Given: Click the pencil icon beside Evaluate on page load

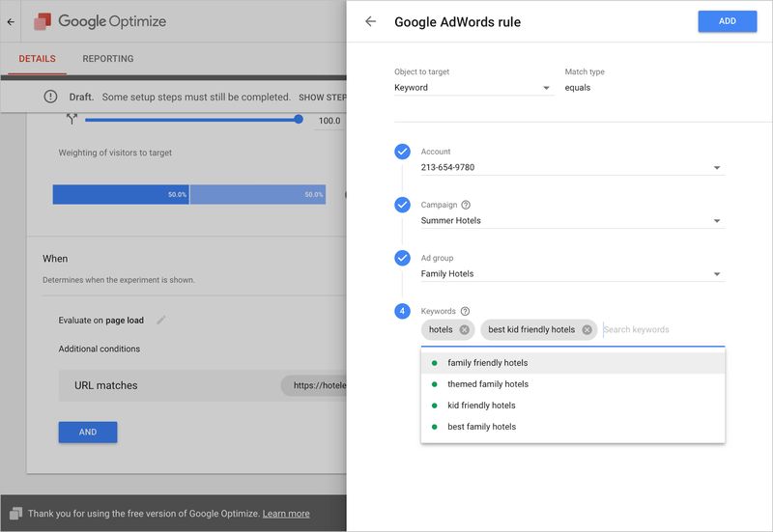Looking at the screenshot, I should coord(160,321).
